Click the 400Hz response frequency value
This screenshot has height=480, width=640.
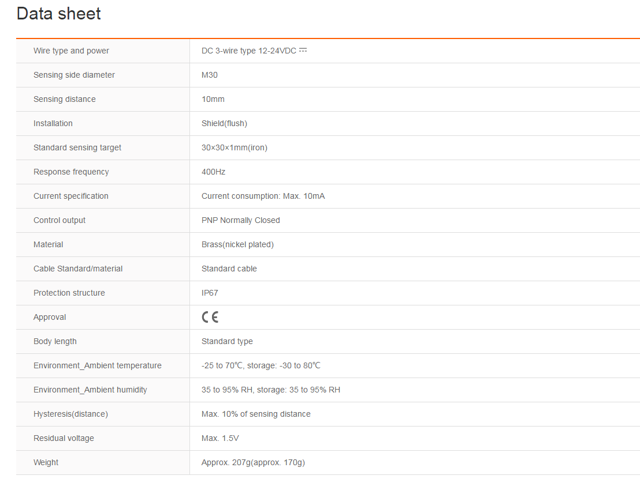coord(213,172)
